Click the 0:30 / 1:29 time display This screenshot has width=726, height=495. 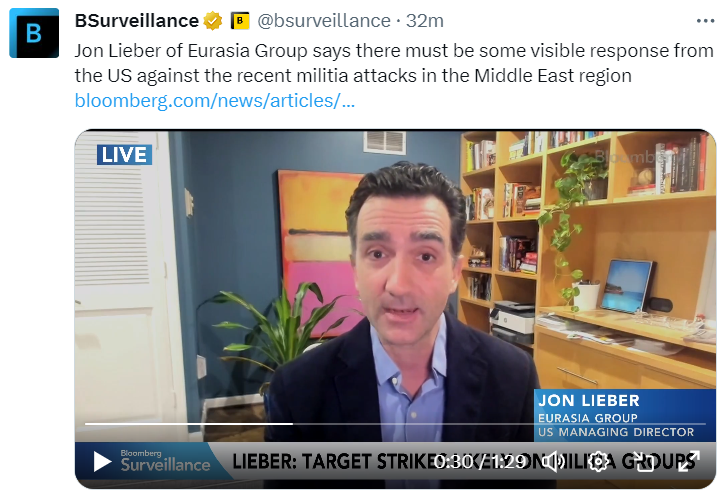(x=480, y=462)
